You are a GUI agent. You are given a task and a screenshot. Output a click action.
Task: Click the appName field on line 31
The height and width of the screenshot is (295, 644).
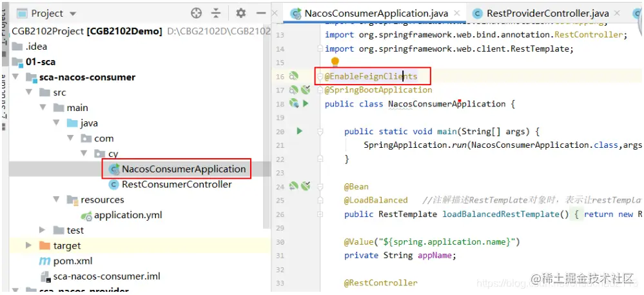[x=434, y=255]
